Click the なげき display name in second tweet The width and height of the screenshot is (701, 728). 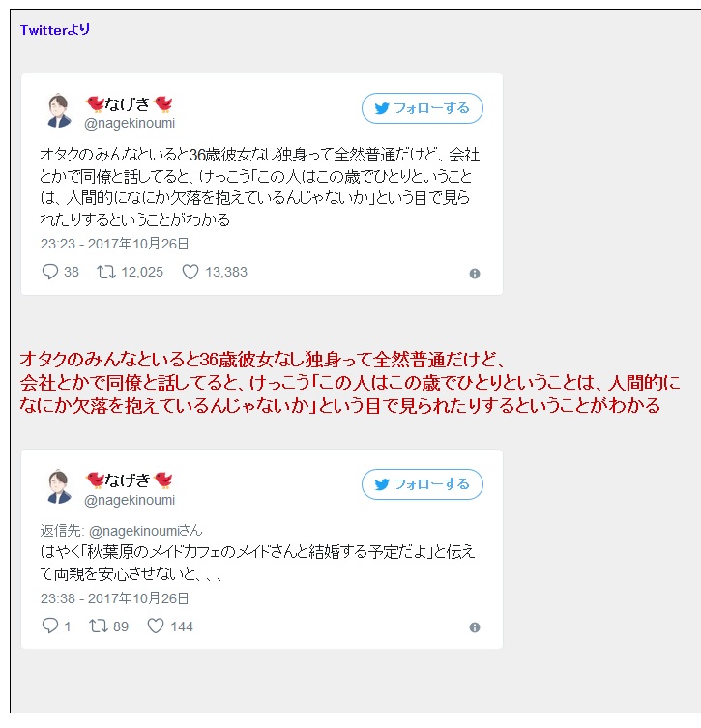coord(129,480)
